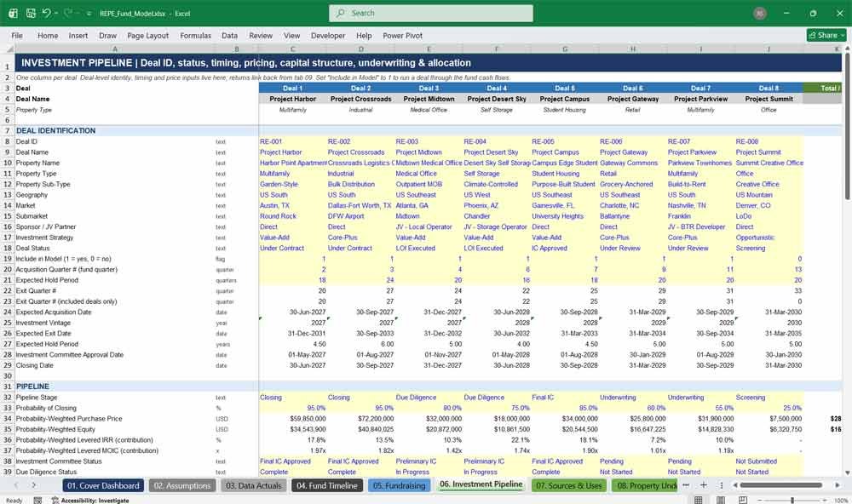Select the $59,850,000 purchase price cell

pos(292,419)
